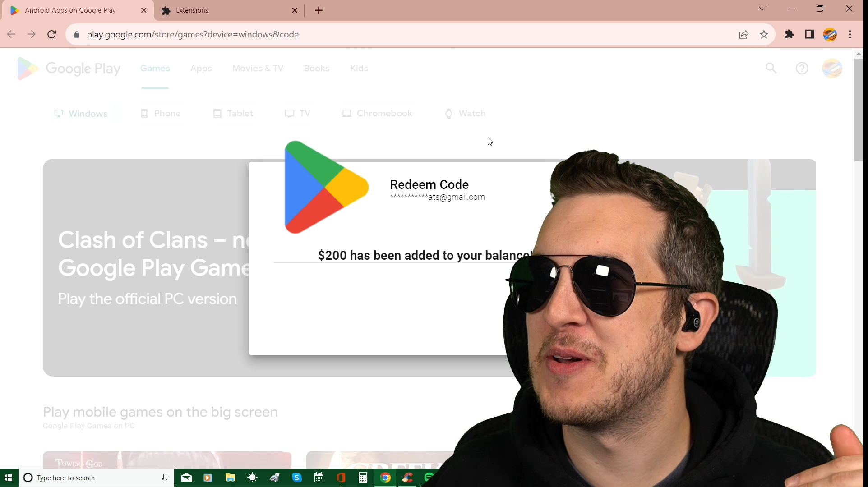Open the Help question mark icon

[802, 69]
